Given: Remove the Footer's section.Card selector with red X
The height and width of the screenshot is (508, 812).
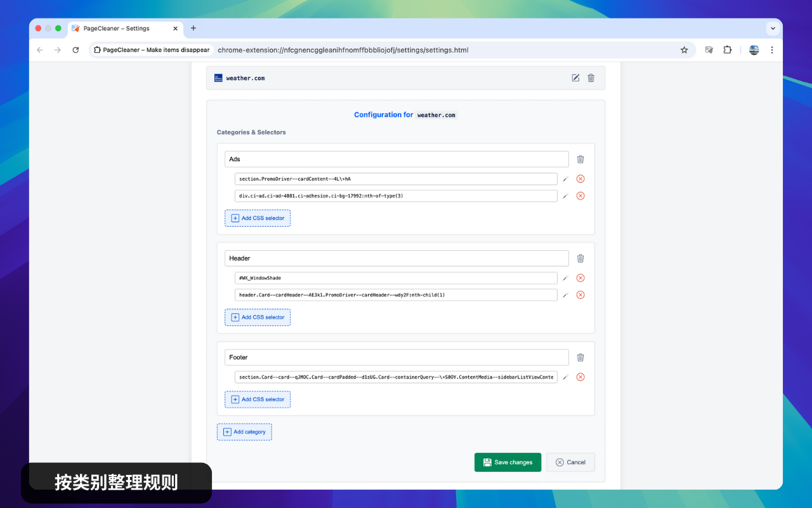Looking at the screenshot, I should click(x=580, y=377).
